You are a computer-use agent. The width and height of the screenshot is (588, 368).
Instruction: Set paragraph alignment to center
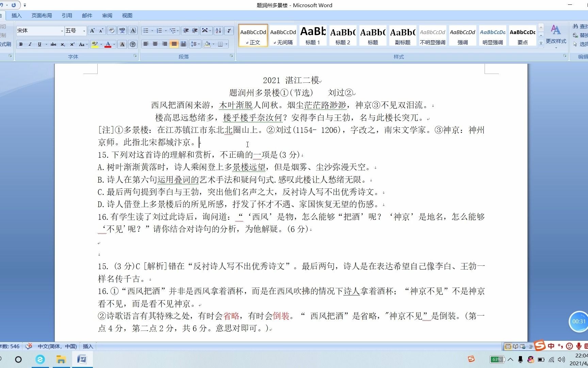pos(155,44)
